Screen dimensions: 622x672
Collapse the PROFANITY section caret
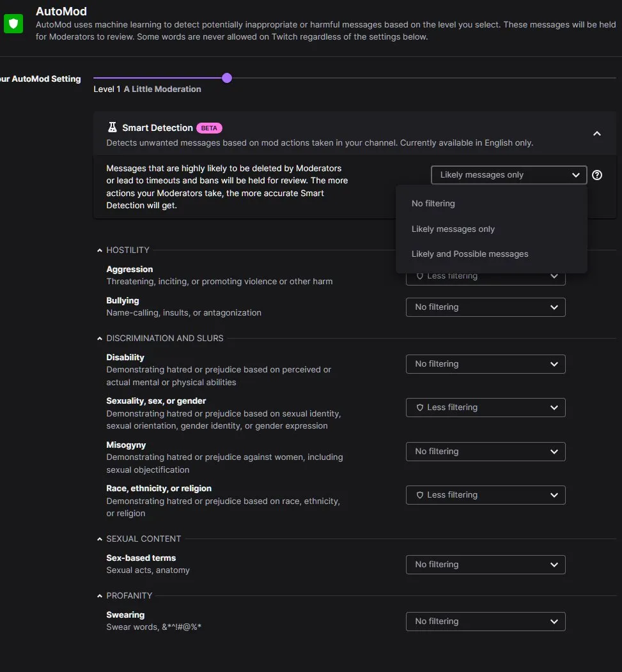coord(100,596)
